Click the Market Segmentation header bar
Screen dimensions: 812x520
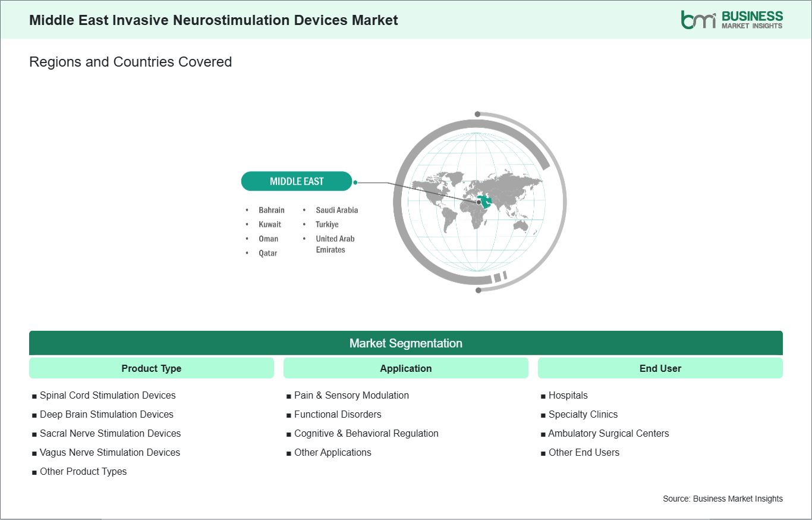[406, 343]
